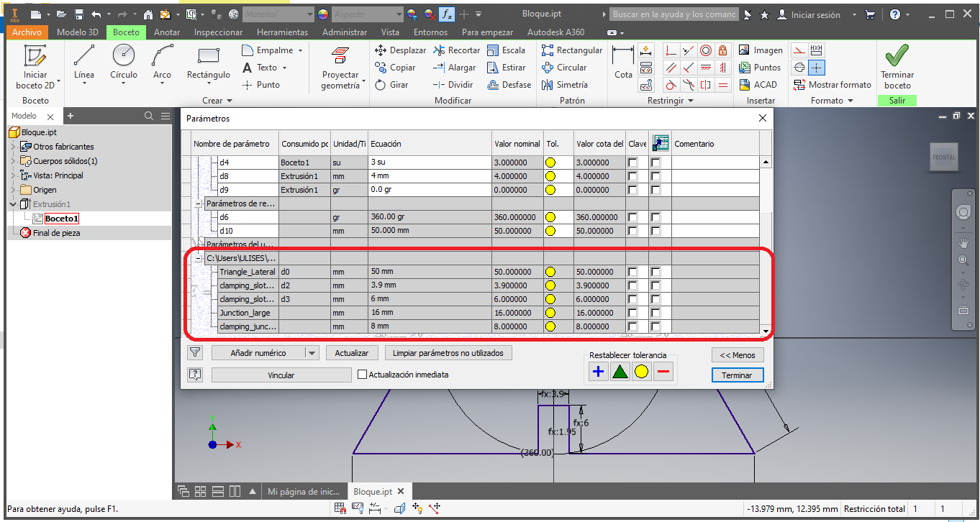The width and height of the screenshot is (980, 522).
Task: Check the Clave box for Triangle_Lateral
Action: point(632,273)
